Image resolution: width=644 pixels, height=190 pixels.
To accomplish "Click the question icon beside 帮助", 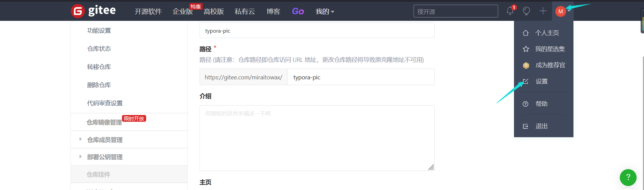I will [x=526, y=104].
